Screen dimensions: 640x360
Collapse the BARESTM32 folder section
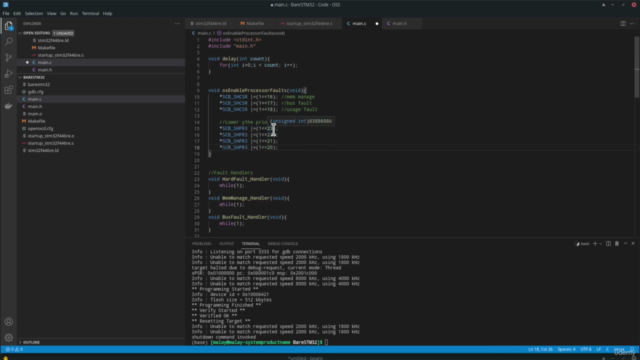click(33, 77)
